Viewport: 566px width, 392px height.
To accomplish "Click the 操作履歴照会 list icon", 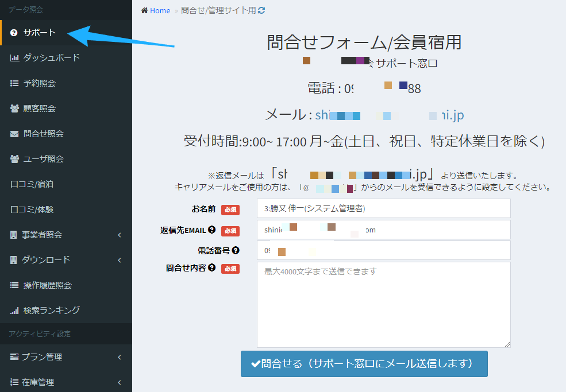I will [x=14, y=285].
